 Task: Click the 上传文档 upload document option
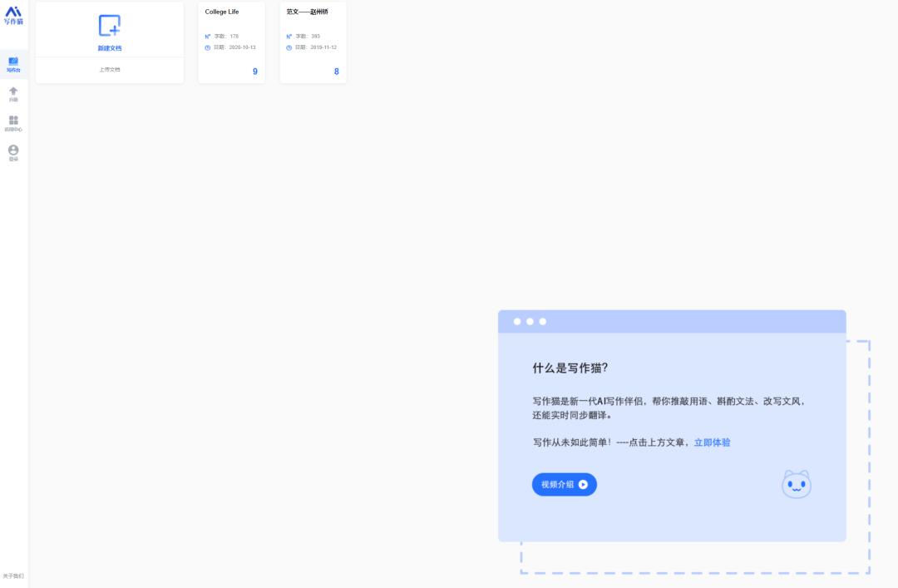109,69
